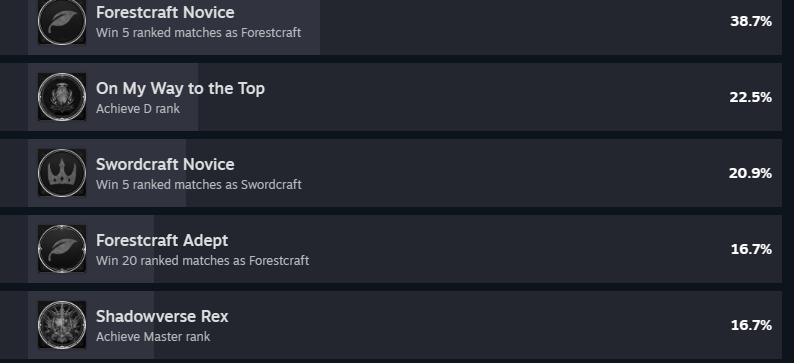Select the On My Way to the Top title
Viewport: 794px width, 363px height.
coord(180,89)
